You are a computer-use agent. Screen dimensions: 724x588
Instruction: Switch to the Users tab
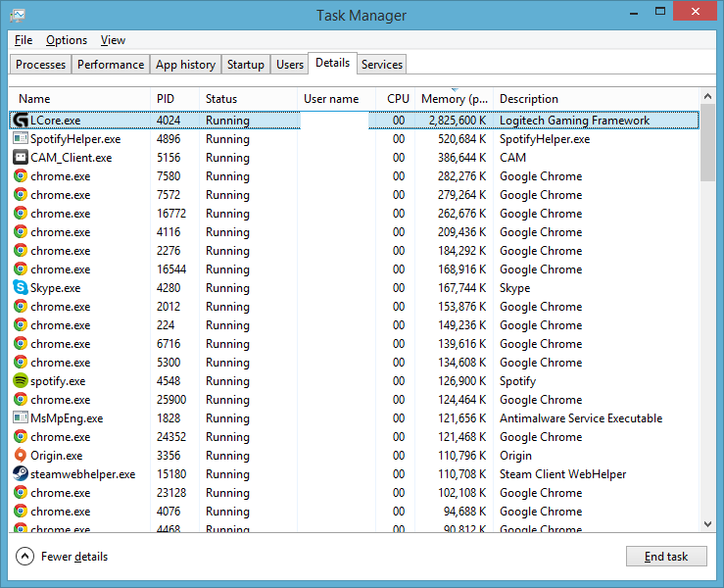[x=290, y=65]
